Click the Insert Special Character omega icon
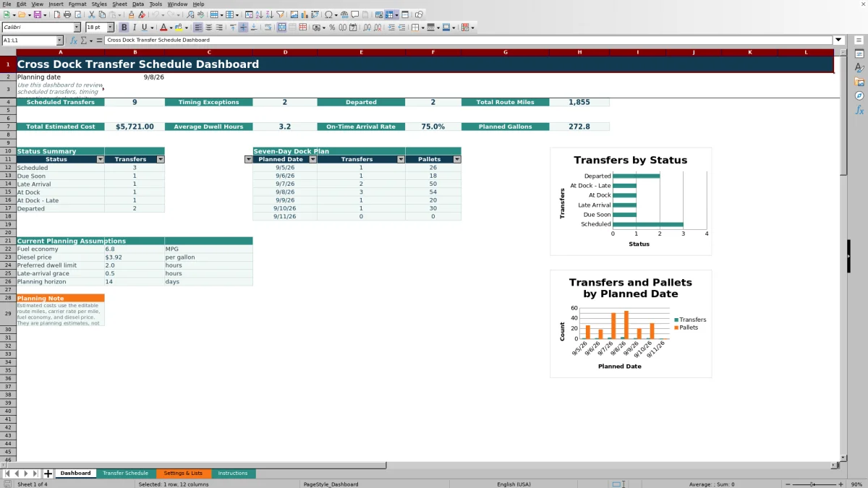Viewport: 868px width, 488px height. click(329, 14)
